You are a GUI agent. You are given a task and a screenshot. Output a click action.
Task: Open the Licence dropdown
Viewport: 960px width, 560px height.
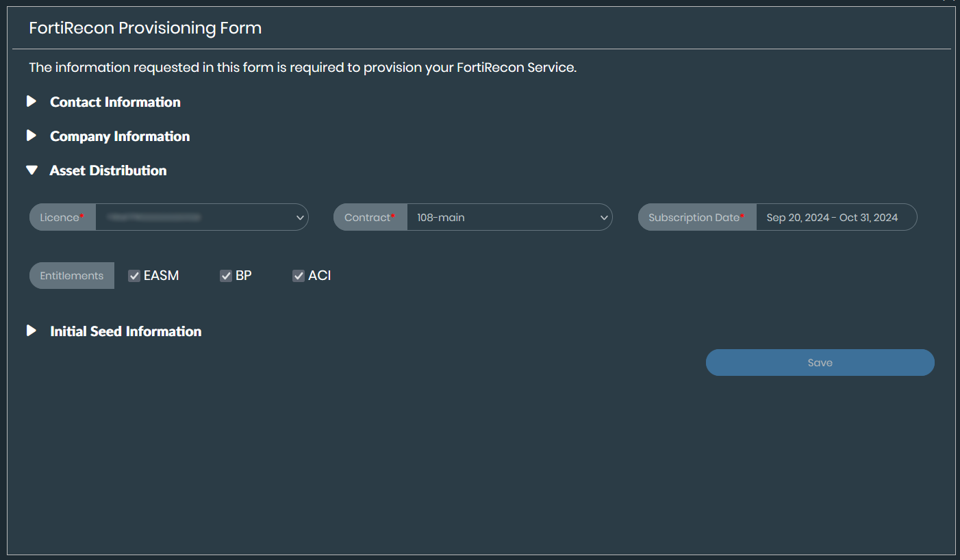pyautogui.click(x=202, y=217)
